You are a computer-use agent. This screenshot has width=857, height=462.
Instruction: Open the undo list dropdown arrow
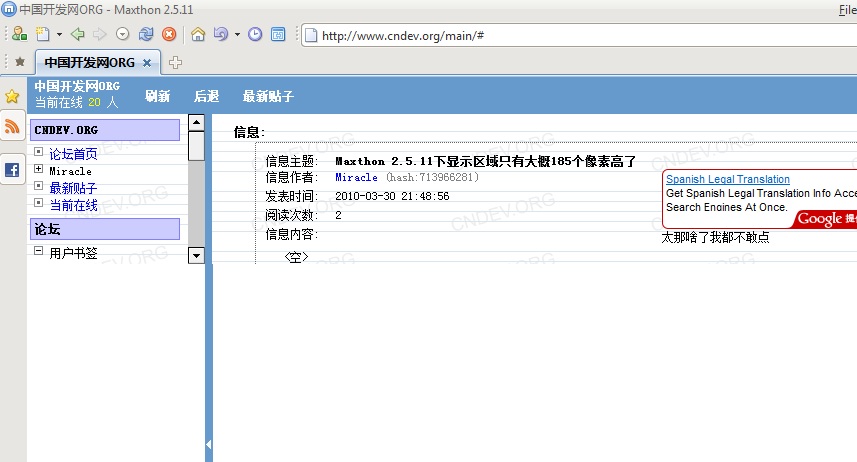click(x=237, y=34)
